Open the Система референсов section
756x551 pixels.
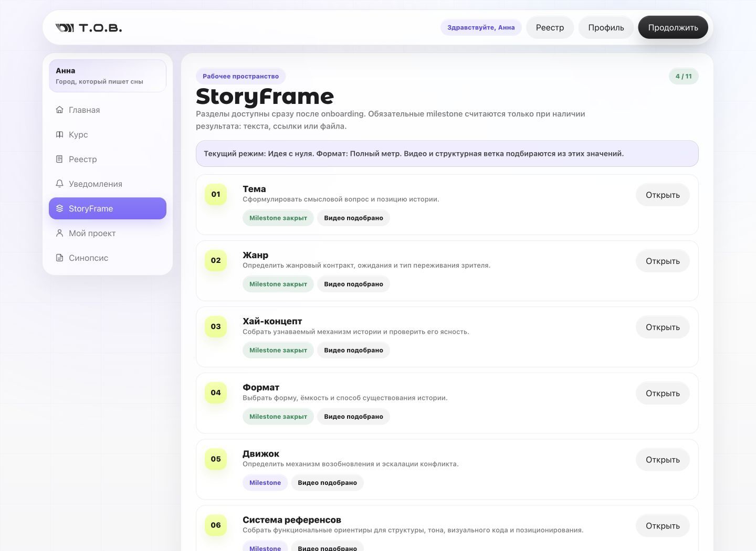point(663,526)
